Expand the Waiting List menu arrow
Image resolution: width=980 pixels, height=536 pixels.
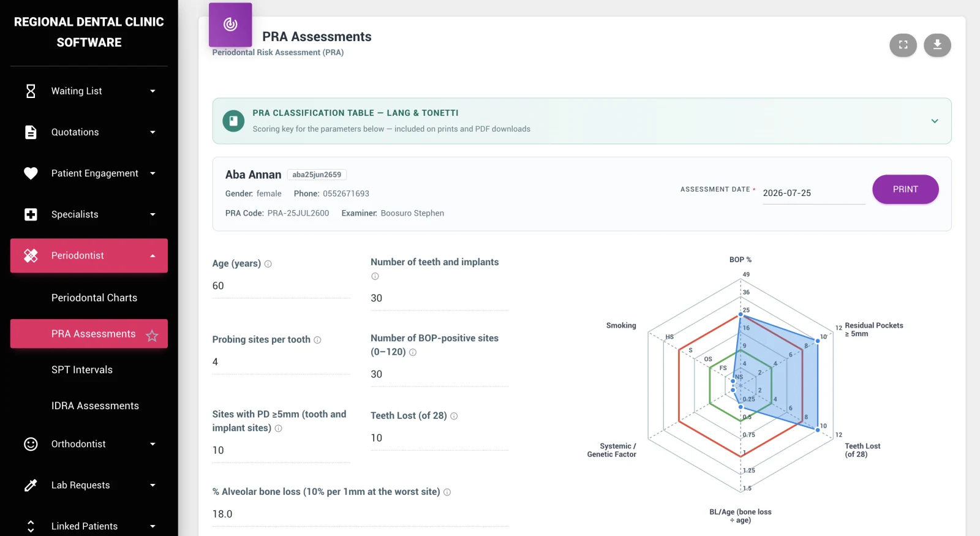click(153, 91)
